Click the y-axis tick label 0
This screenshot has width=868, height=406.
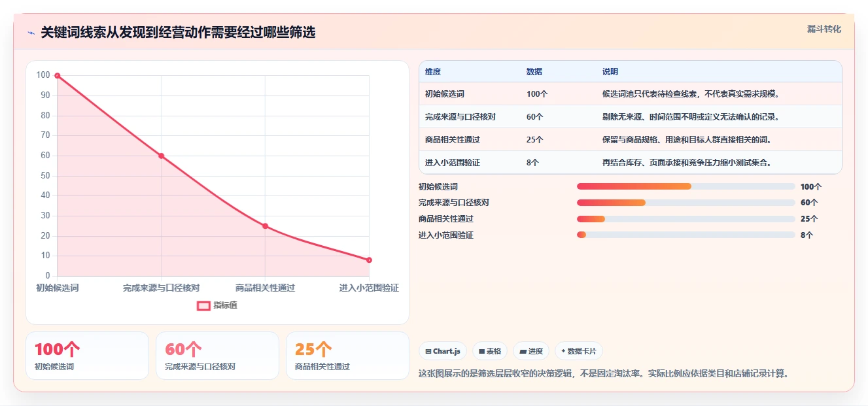coord(48,275)
